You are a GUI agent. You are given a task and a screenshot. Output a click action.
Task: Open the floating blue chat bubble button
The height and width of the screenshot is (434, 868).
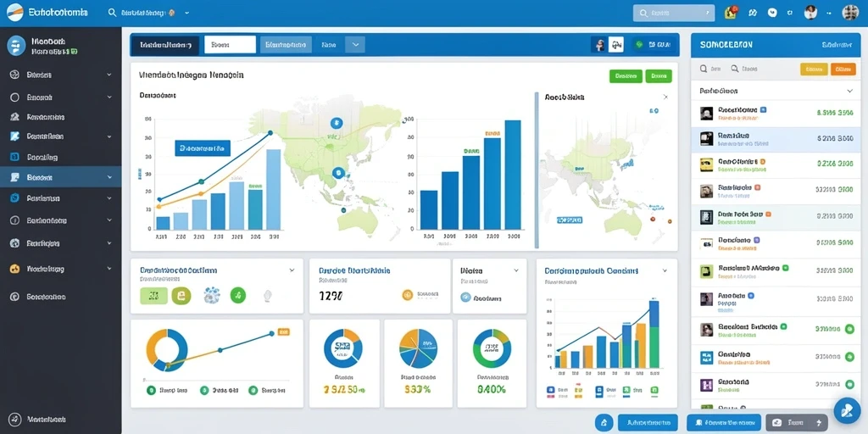pyautogui.click(x=847, y=411)
